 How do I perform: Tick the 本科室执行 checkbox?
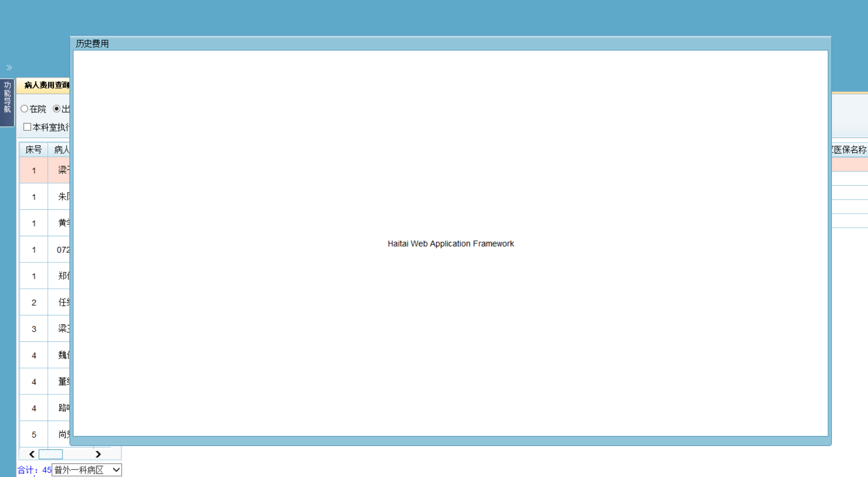(27, 127)
